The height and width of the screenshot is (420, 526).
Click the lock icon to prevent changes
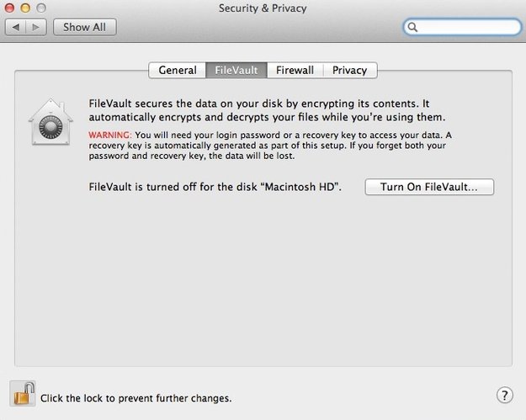24,394
